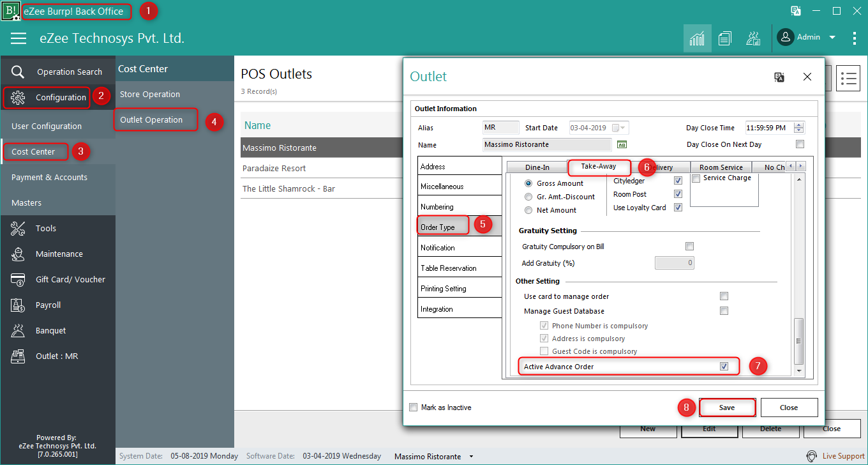This screenshot has height=465, width=868.
Task: Open Admin dropdown arrow
Action: click(x=832, y=38)
